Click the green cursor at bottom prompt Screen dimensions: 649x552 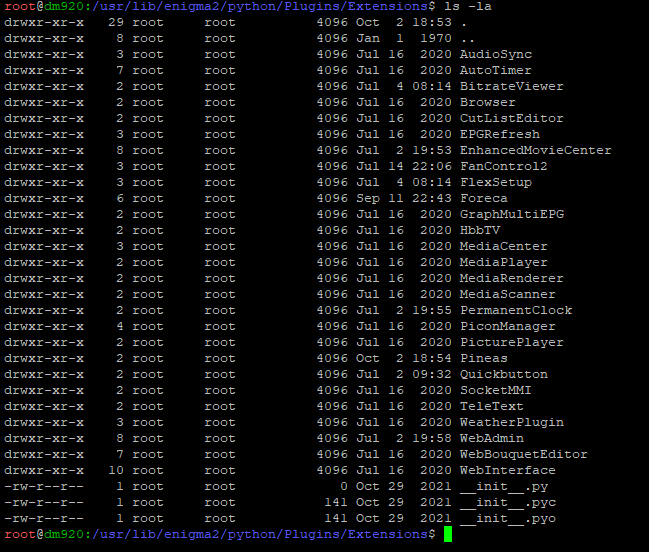[x=448, y=535]
